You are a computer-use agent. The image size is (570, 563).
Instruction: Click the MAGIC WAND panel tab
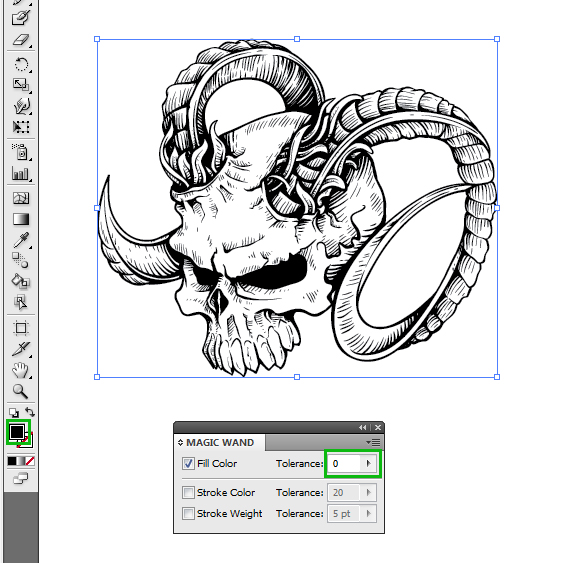click(220, 442)
